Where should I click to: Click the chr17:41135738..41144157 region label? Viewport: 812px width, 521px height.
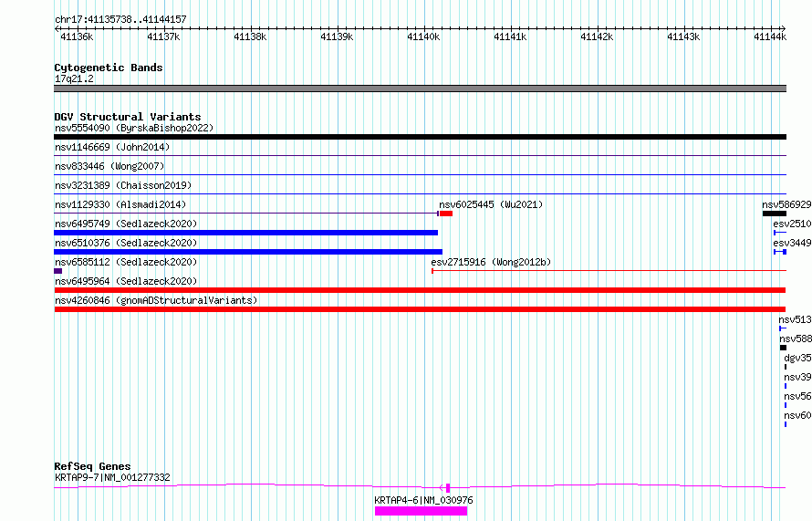point(120,19)
